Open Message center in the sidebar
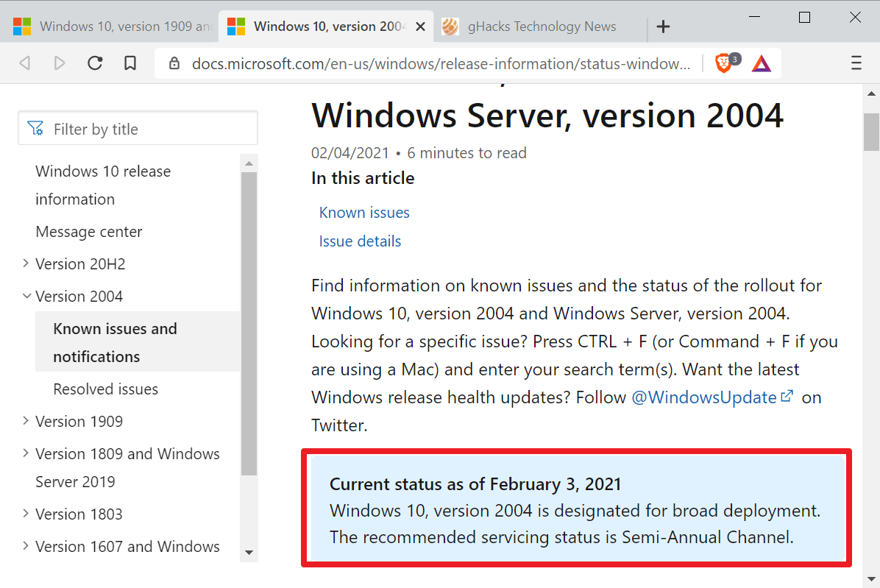Image resolution: width=880 pixels, height=588 pixels. tap(89, 232)
